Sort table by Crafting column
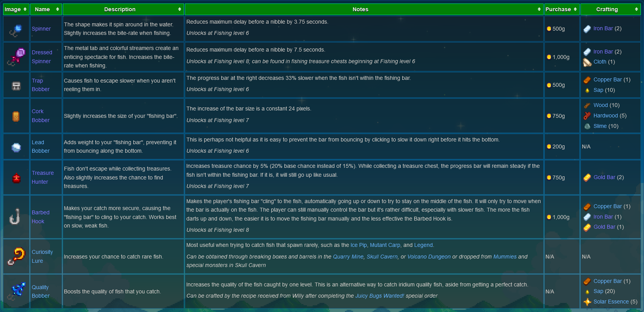 [610, 9]
